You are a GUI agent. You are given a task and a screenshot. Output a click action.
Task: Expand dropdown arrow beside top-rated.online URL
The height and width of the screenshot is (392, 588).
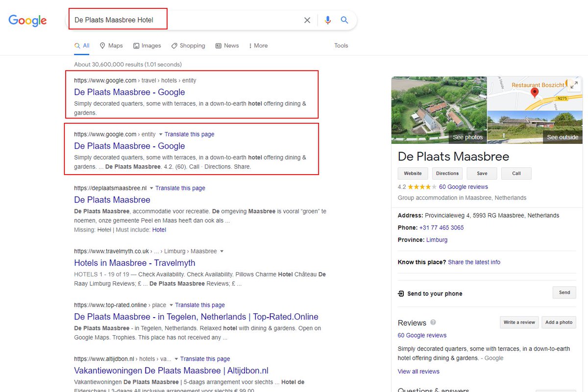(171, 305)
